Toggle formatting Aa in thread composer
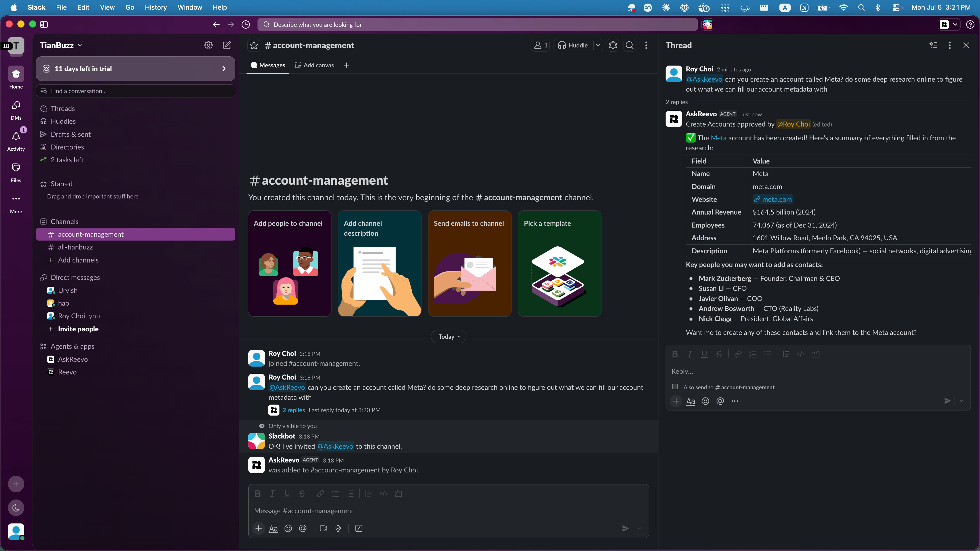The image size is (980, 551). click(x=691, y=401)
